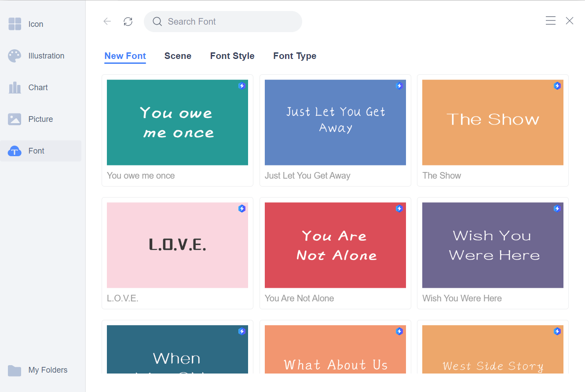Open the Picture section icon

(x=15, y=119)
